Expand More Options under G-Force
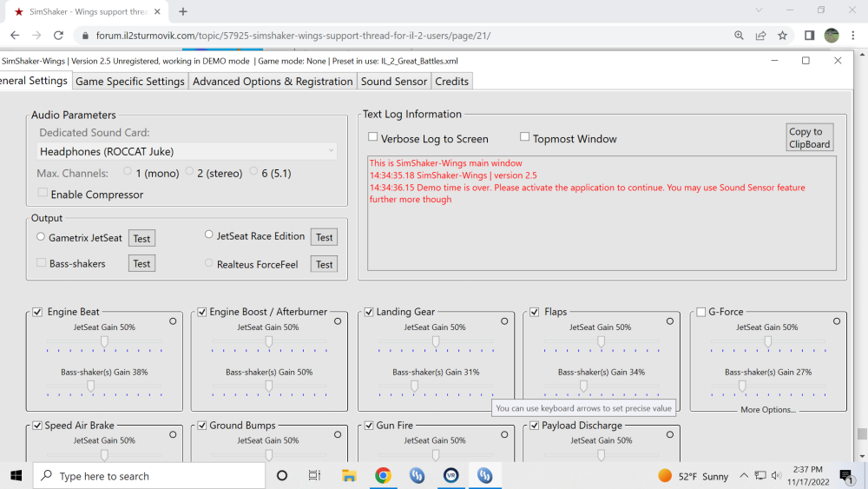This screenshot has height=489, width=868. pyautogui.click(x=767, y=410)
